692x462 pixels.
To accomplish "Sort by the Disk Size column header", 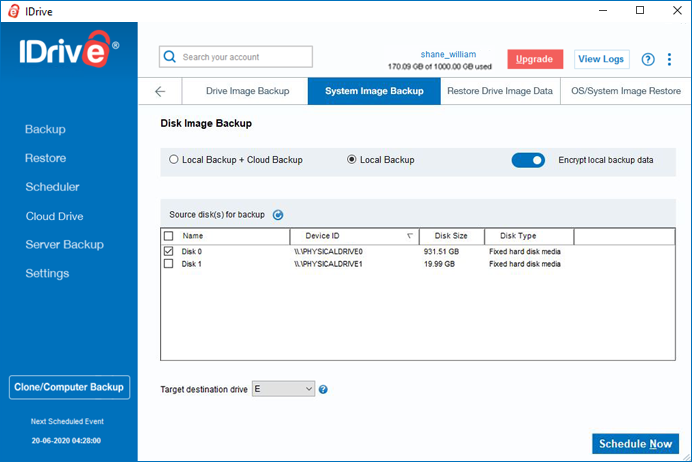I will pos(451,236).
